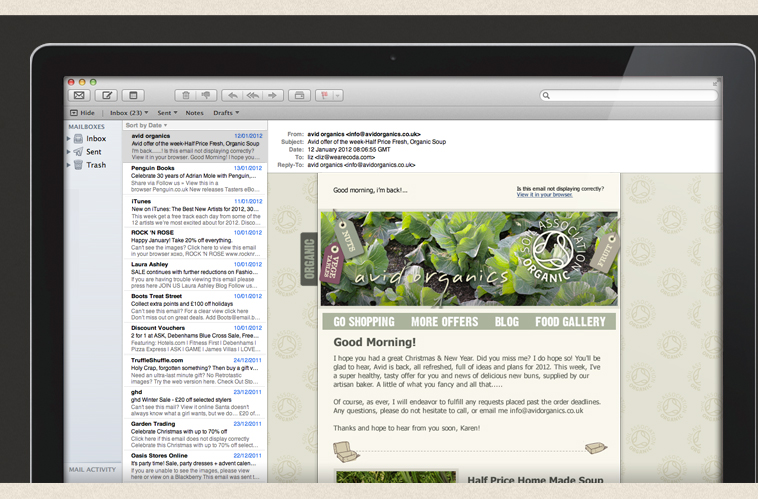The width and height of the screenshot is (758, 499).
Task: Click MORE OFFERS in the email navigation
Action: pyautogui.click(x=445, y=322)
